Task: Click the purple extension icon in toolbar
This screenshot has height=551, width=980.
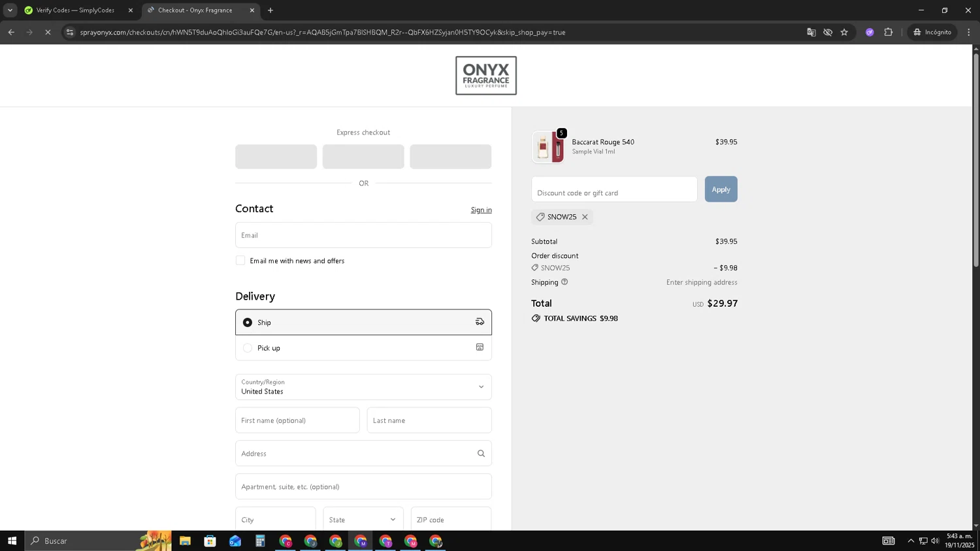Action: [870, 32]
